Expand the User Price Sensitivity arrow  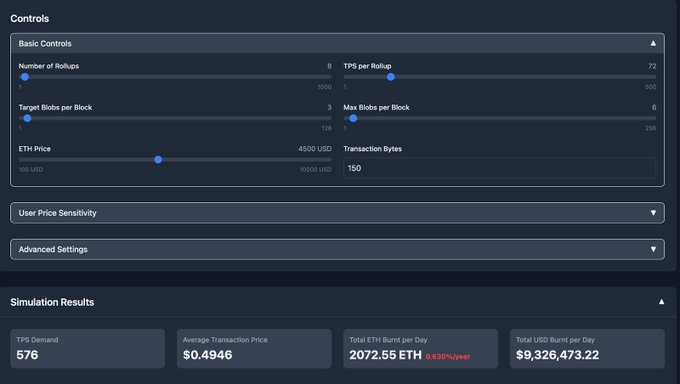tap(653, 213)
